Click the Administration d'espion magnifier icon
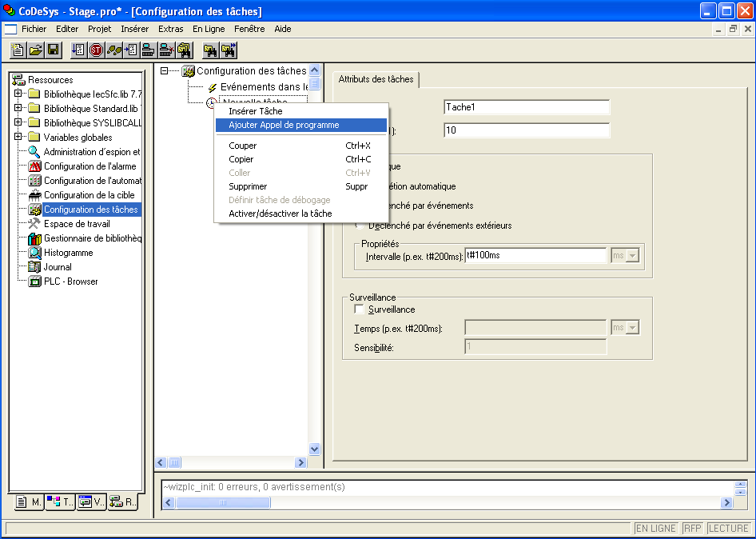 tap(34, 151)
